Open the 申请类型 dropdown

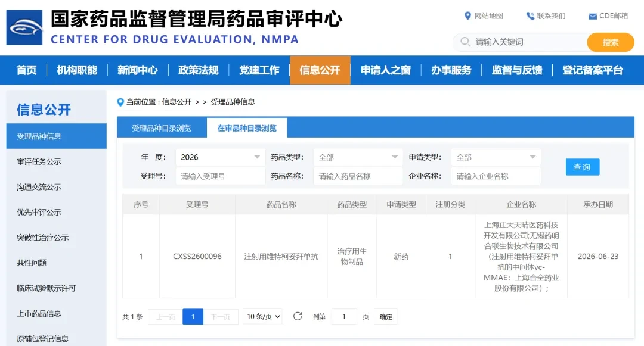[496, 157]
